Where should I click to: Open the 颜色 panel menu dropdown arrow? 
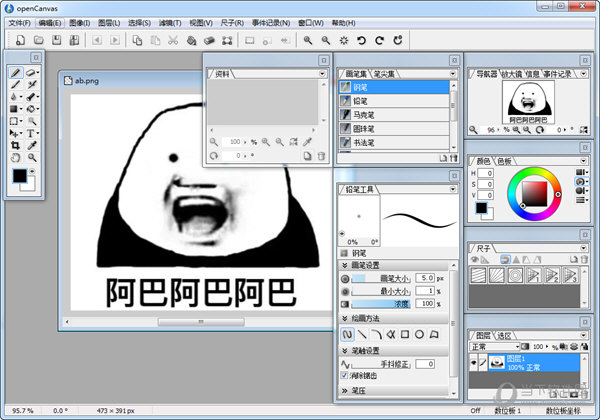[x=583, y=161]
